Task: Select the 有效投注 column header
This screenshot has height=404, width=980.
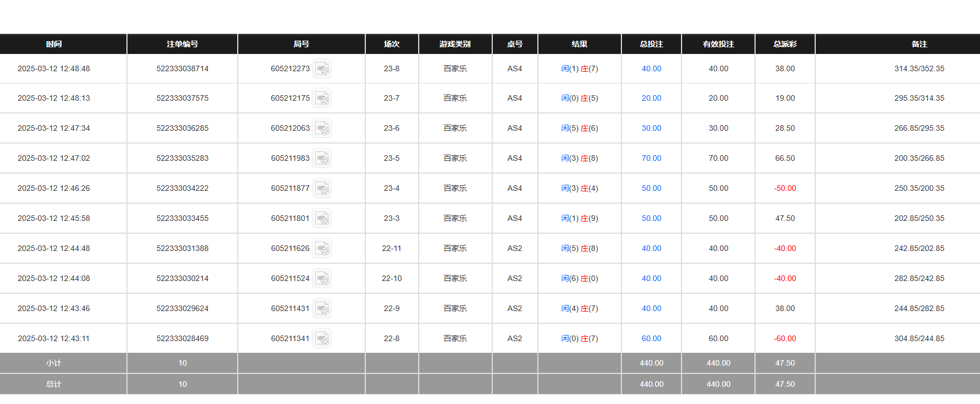Action: point(718,44)
